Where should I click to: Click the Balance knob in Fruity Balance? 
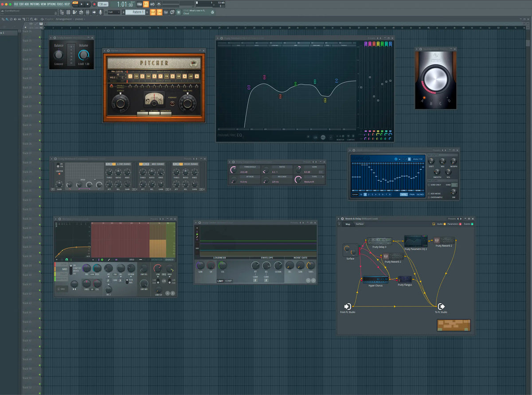click(x=59, y=55)
